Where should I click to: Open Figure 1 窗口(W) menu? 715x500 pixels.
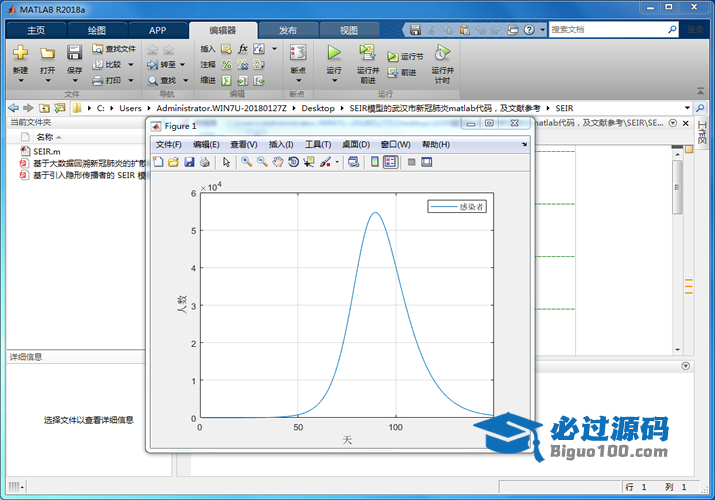point(395,144)
